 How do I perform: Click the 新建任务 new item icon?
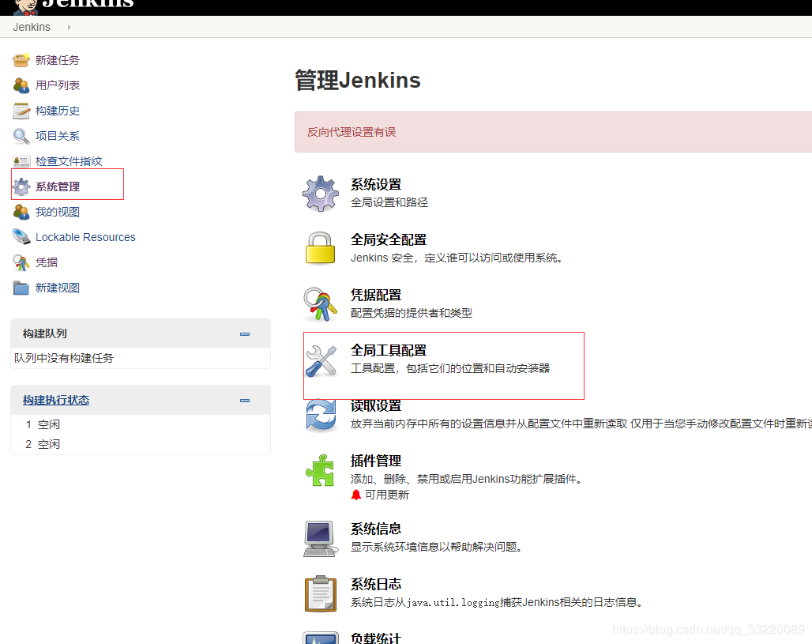pyautogui.click(x=21, y=60)
